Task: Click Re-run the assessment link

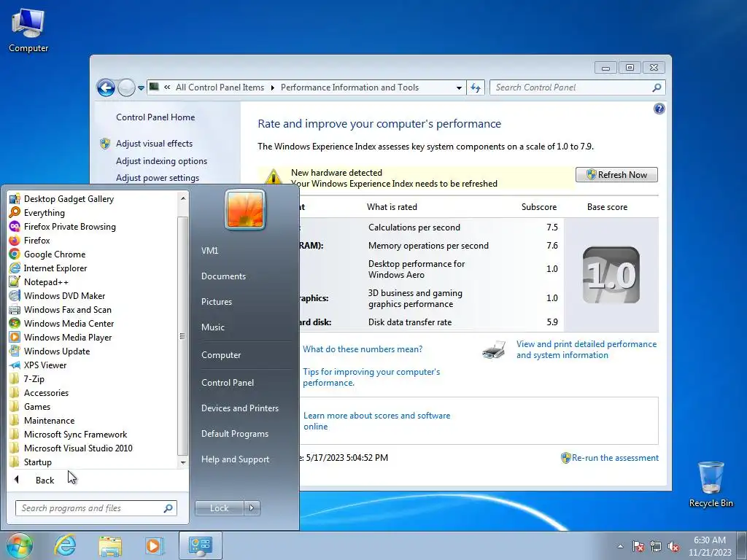Action: pos(615,458)
